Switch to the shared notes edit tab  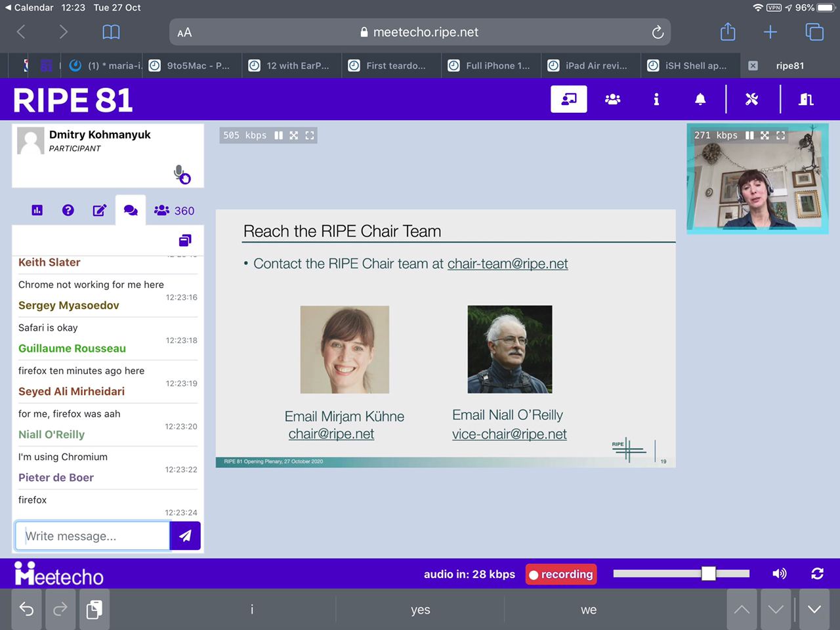click(x=99, y=210)
